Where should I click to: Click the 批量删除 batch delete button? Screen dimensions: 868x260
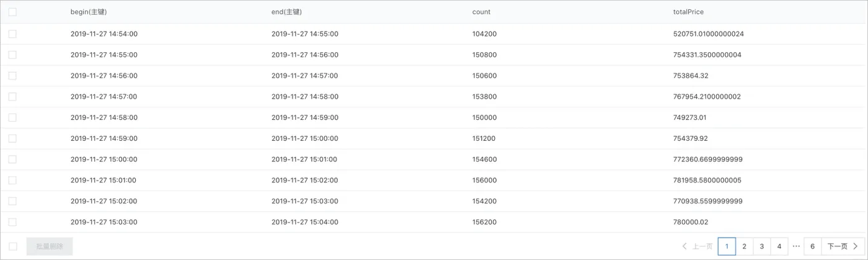pyautogui.click(x=50, y=246)
